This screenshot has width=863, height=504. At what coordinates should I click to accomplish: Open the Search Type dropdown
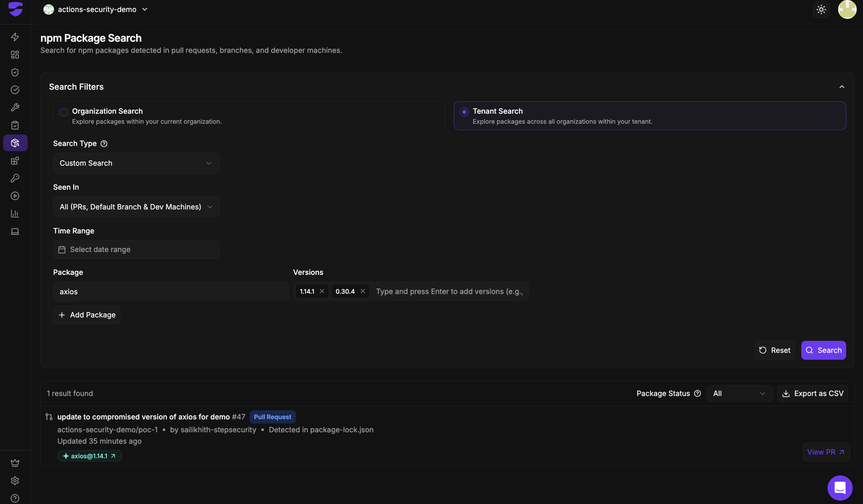click(136, 163)
